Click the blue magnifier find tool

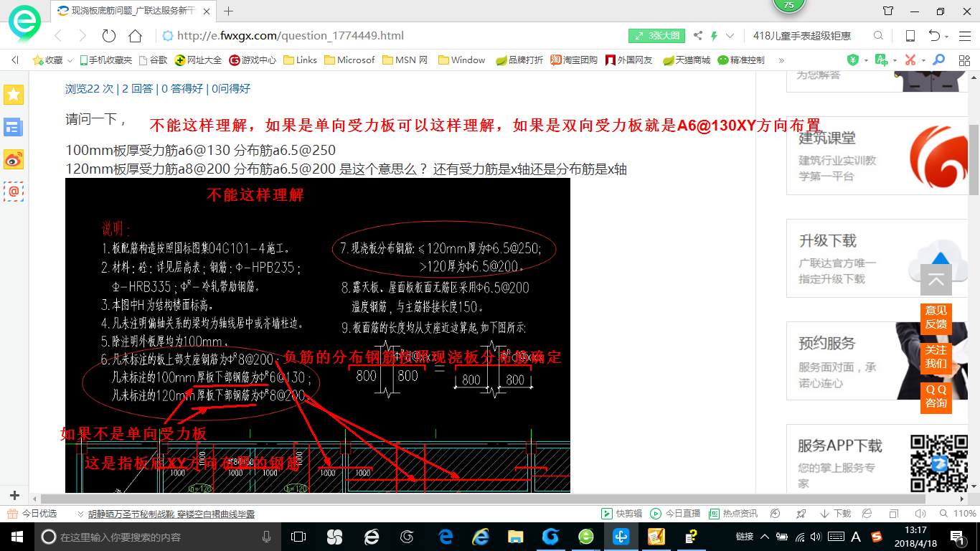(x=940, y=60)
